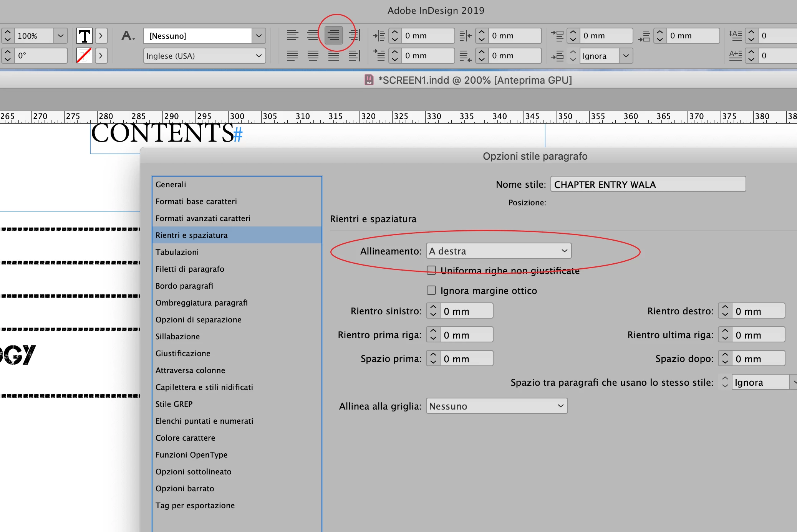Click the align center paragraph icon

[313, 36]
